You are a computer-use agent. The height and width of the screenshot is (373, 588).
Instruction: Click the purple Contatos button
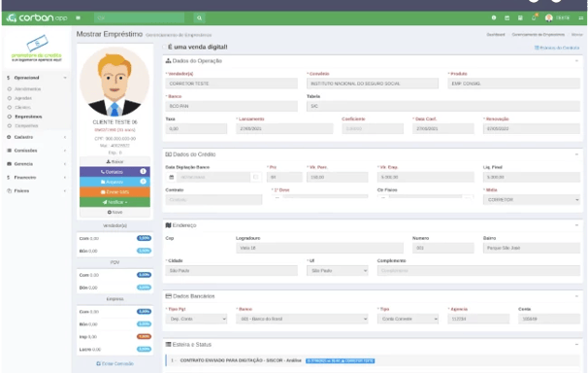click(x=114, y=172)
